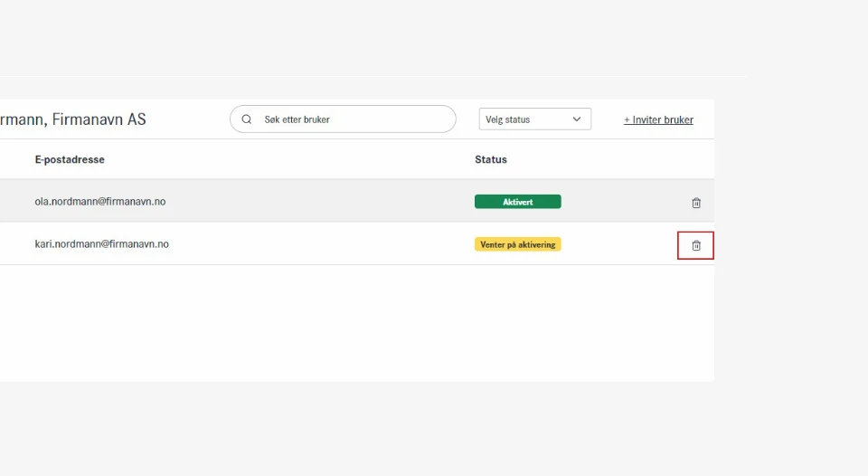Screen dimensions: 868x476
Task: Click the highlighted trash icon for kari.nordmann
Action: click(696, 245)
